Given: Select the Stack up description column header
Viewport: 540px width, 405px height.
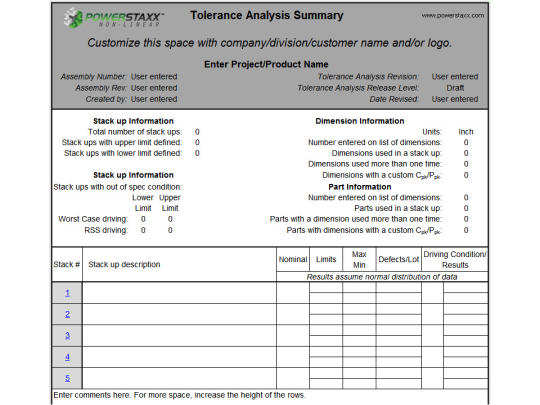Looking at the screenshot, I should (x=179, y=264).
